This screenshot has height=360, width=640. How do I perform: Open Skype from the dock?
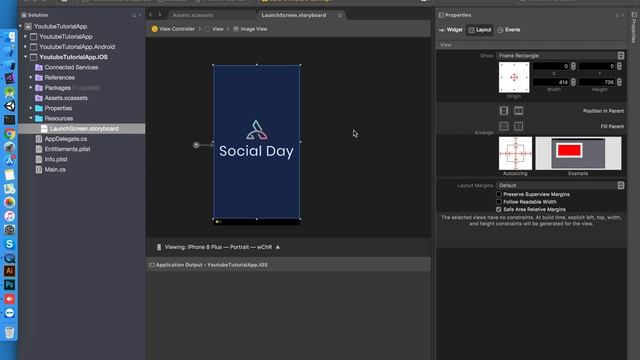click(9, 244)
